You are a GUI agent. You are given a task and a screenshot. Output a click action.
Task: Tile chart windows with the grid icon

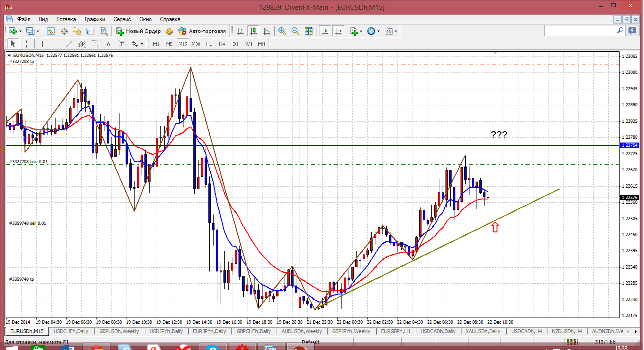[x=309, y=31]
